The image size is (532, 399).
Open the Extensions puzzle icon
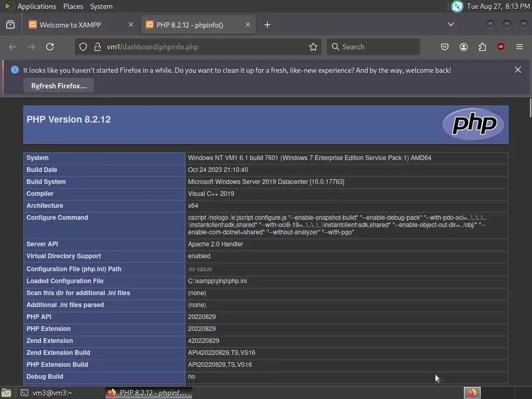(482, 47)
